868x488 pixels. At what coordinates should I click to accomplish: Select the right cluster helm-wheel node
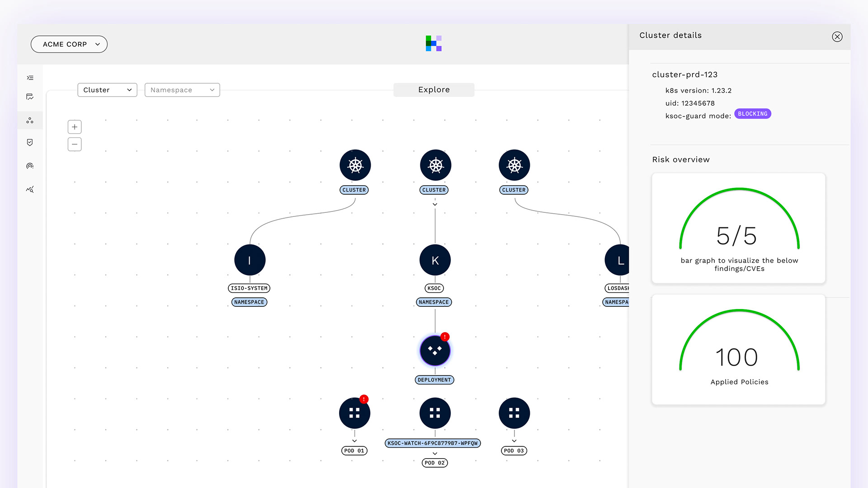pyautogui.click(x=514, y=165)
